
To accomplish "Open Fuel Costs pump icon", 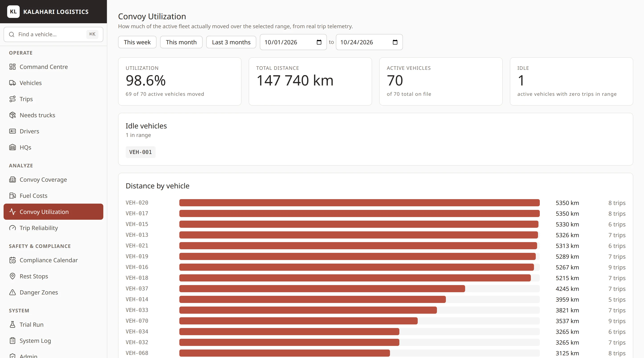I will [x=12, y=196].
